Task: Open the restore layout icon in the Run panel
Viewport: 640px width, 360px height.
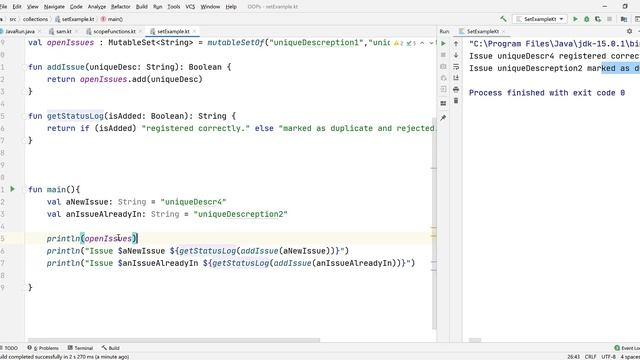Action: pos(443,104)
